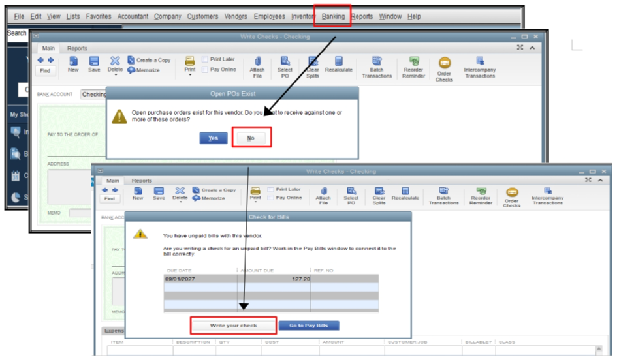Open Delete dropdown arrow in front window
Image resolution: width=619 pixels, height=364 pixels.
coord(180,202)
